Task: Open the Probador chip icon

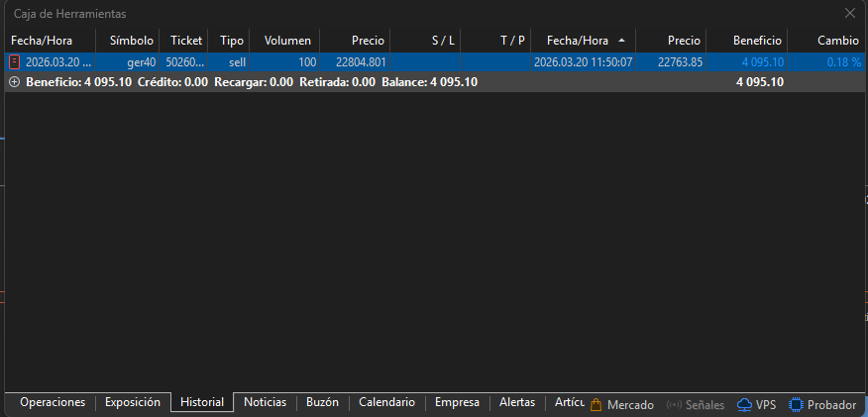Action: point(796,404)
